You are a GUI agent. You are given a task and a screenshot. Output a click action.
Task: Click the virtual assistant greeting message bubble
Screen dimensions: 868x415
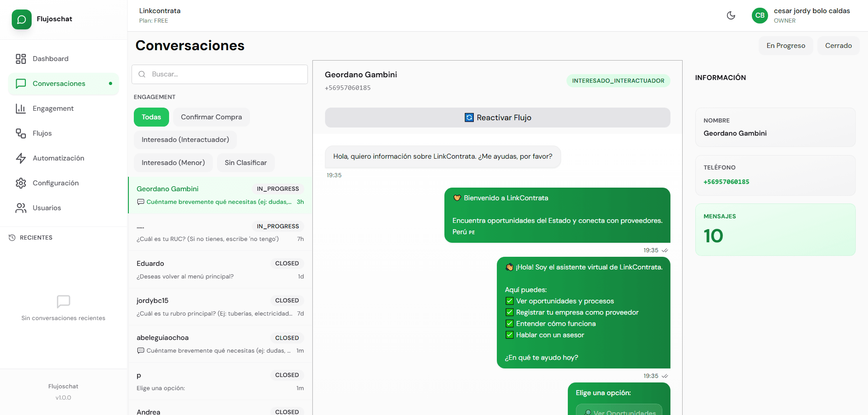tap(583, 312)
